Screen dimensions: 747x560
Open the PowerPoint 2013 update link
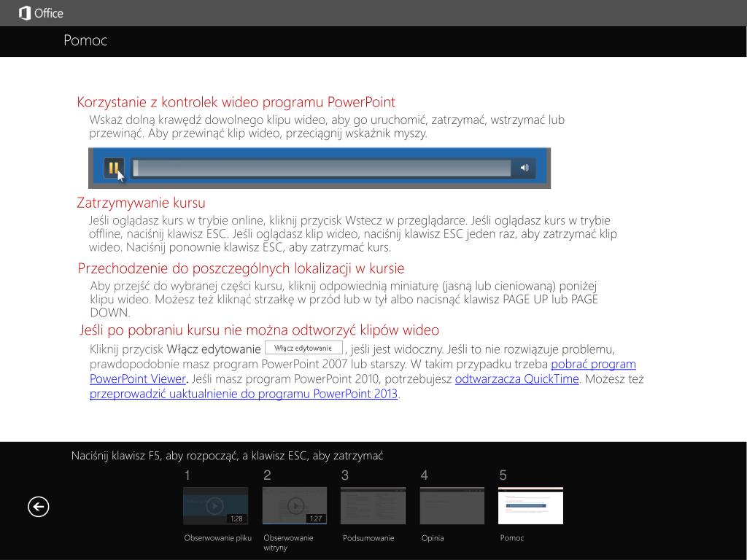pyautogui.click(x=244, y=394)
